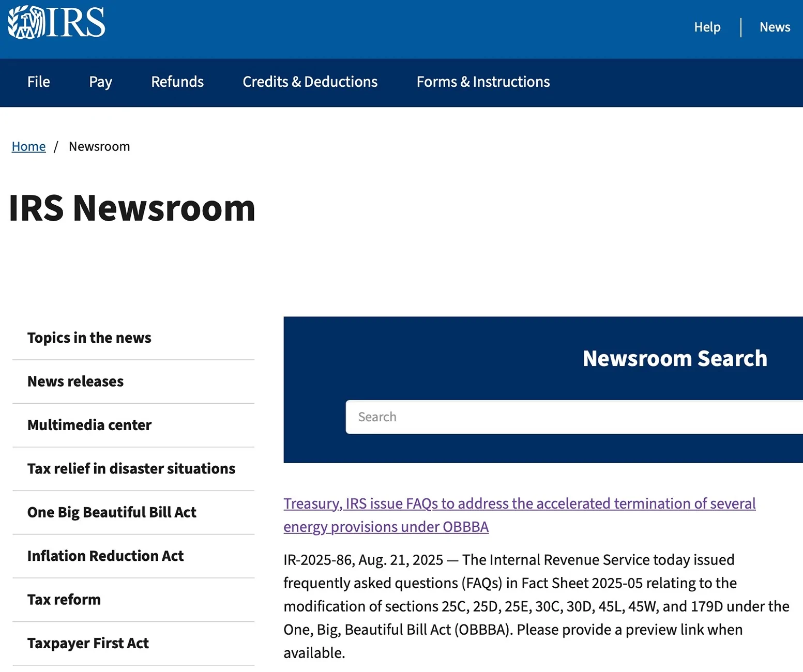The image size is (803, 672).
Task: Open the Forms & Instructions menu
Action: point(483,82)
